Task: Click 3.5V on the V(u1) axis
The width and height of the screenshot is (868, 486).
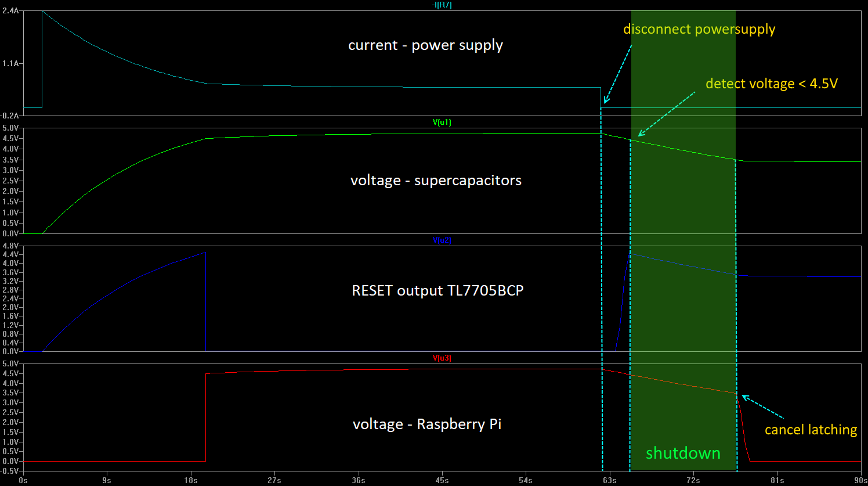Action: coord(10,160)
